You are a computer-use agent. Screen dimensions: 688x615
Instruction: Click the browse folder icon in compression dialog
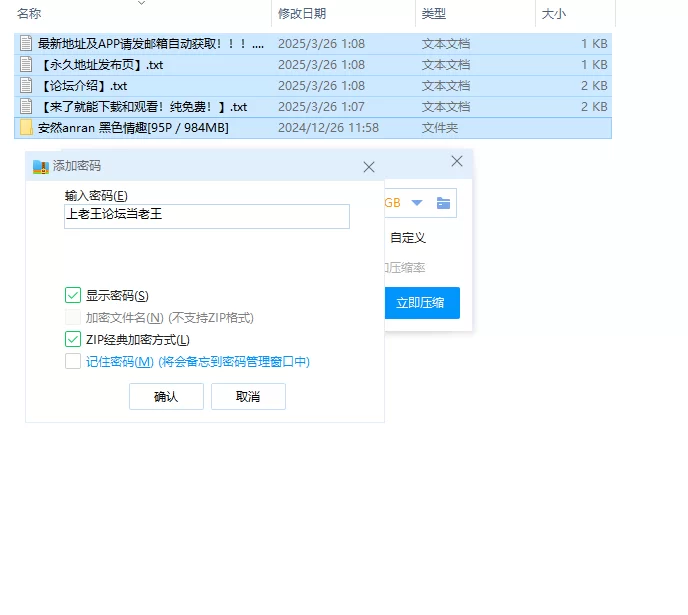(x=443, y=203)
